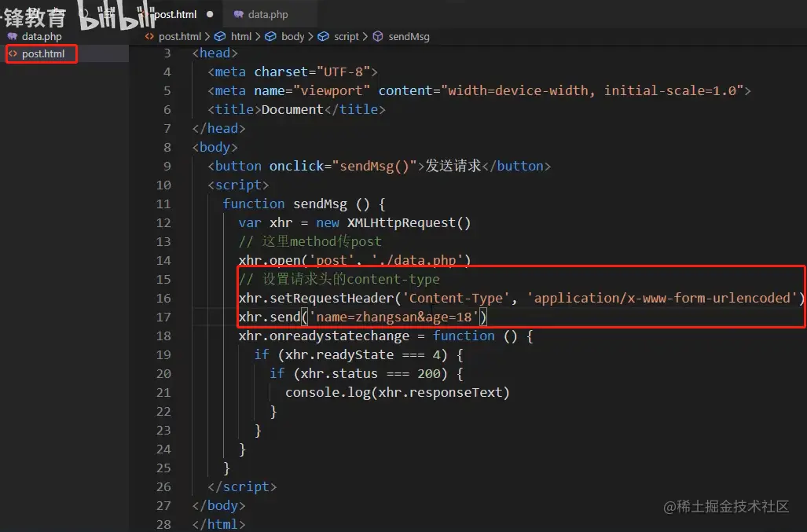Image resolution: width=807 pixels, height=532 pixels.
Task: Click the closing body tag
Action: pos(218,506)
